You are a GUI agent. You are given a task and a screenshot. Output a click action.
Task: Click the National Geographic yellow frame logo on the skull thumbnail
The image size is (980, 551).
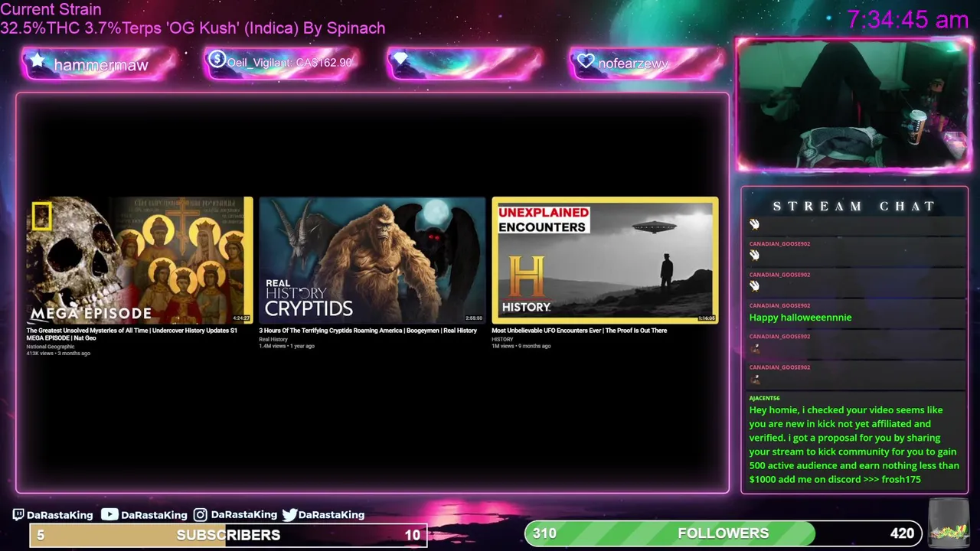[x=41, y=216]
